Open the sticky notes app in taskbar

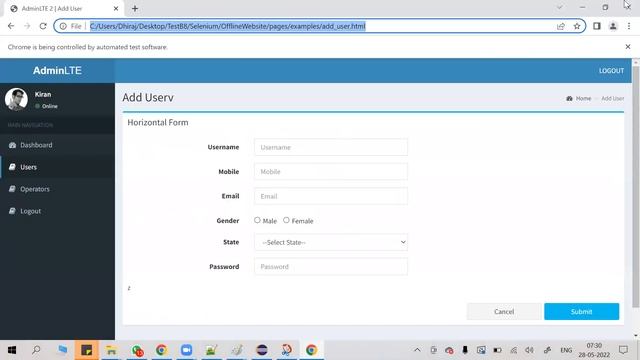[x=87, y=350]
